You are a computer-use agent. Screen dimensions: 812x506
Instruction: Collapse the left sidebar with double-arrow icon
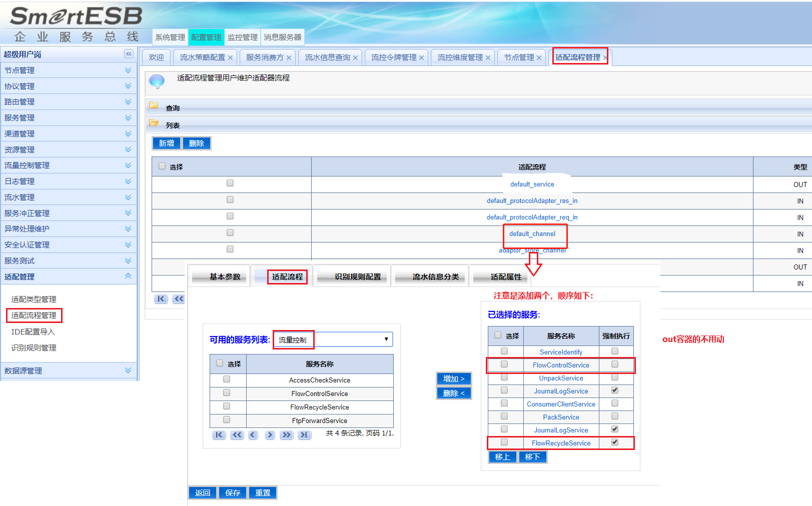(129, 54)
